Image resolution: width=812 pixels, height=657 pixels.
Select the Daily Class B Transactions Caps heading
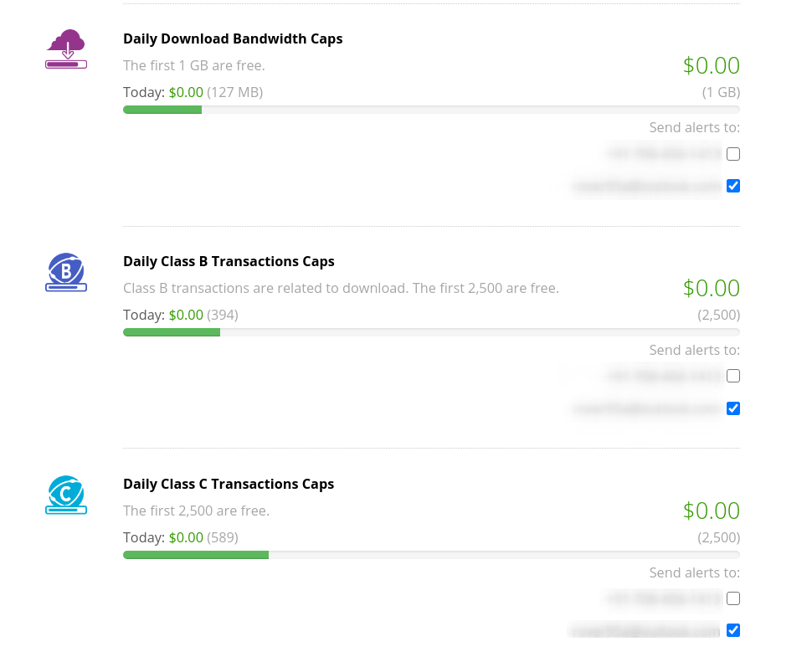tap(229, 261)
